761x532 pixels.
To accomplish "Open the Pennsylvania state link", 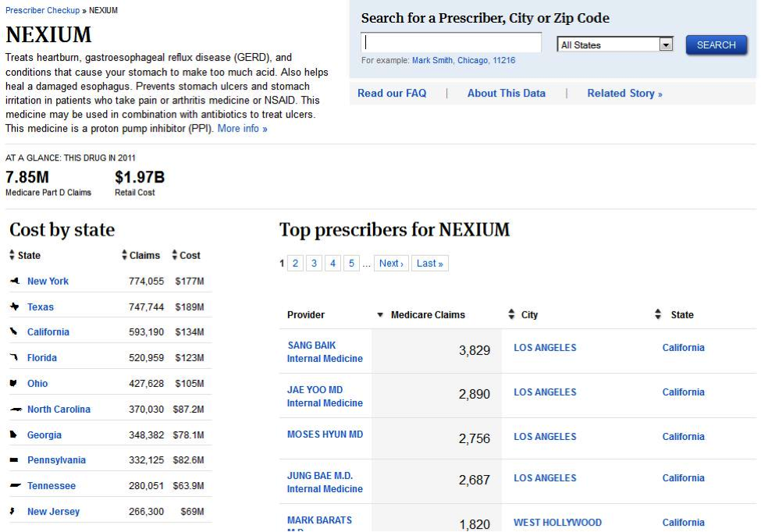I will coord(56,460).
